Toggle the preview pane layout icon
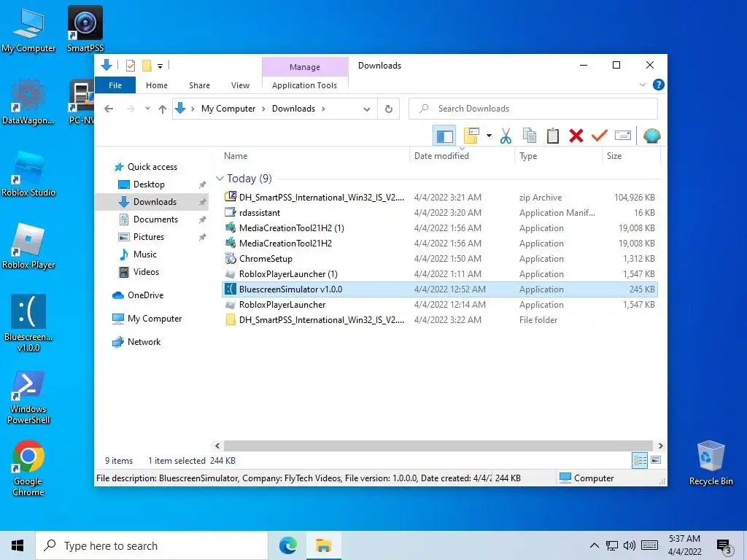Screen dimensions: 747x560 (444, 136)
